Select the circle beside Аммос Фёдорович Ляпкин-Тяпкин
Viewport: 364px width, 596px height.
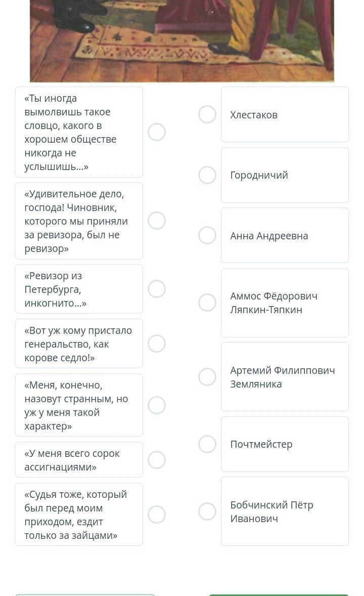tap(207, 303)
